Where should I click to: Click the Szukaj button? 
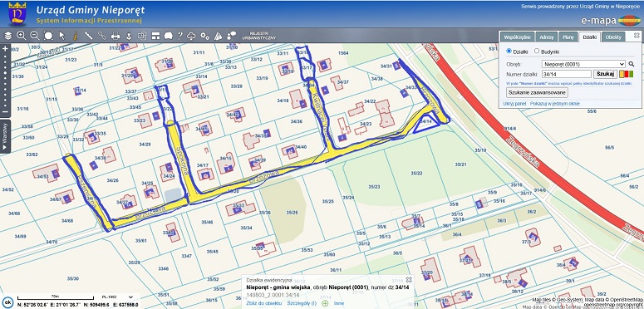(606, 74)
